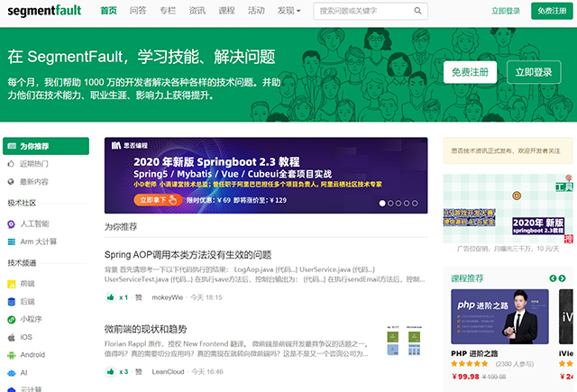The image size is (577, 392).
Task: Click the 思否编程 logo on banner
Action: [130, 145]
